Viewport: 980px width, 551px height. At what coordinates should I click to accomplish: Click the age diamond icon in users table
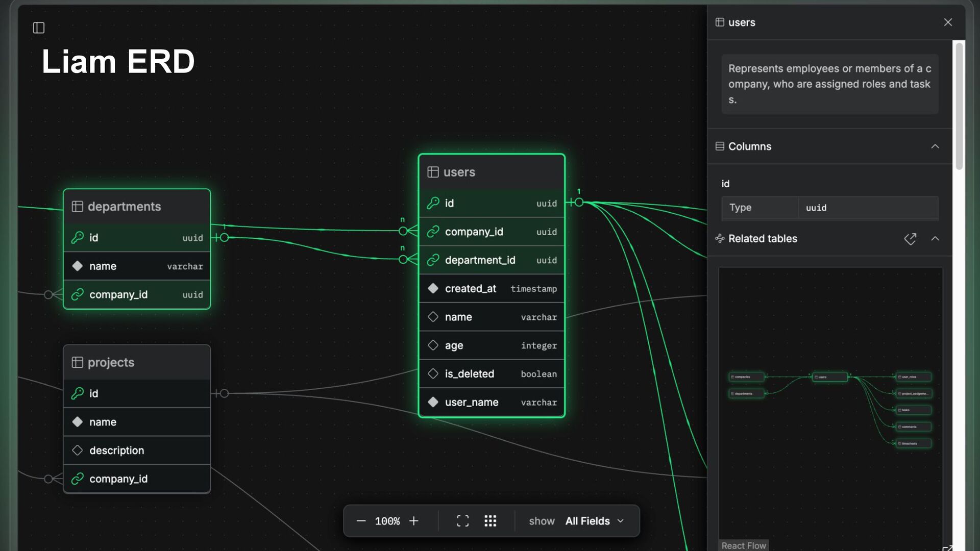433,345
